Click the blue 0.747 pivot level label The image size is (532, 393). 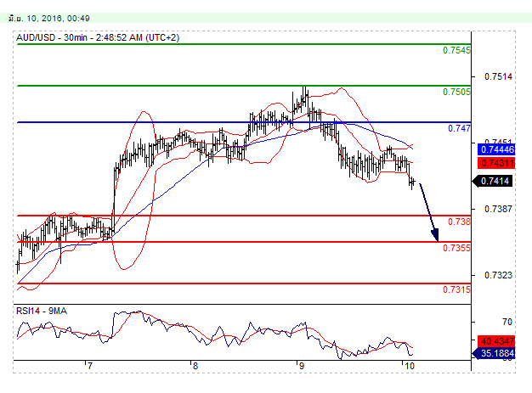(459, 128)
